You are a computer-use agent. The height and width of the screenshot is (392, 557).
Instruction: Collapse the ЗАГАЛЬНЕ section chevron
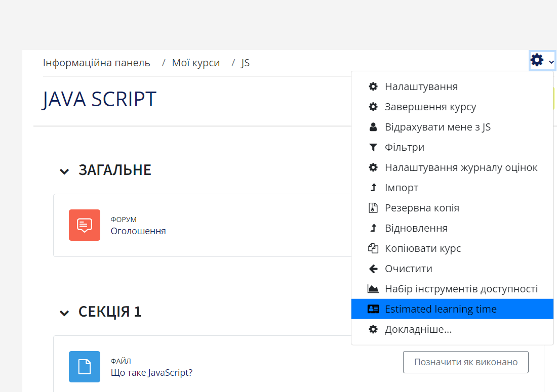(x=64, y=171)
